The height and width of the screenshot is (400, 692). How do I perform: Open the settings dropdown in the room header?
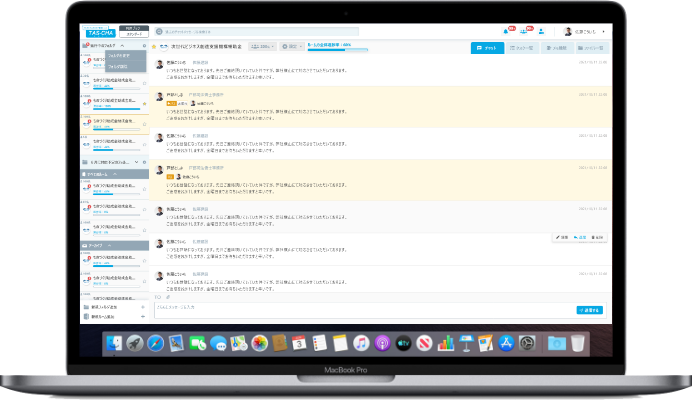tap(291, 46)
